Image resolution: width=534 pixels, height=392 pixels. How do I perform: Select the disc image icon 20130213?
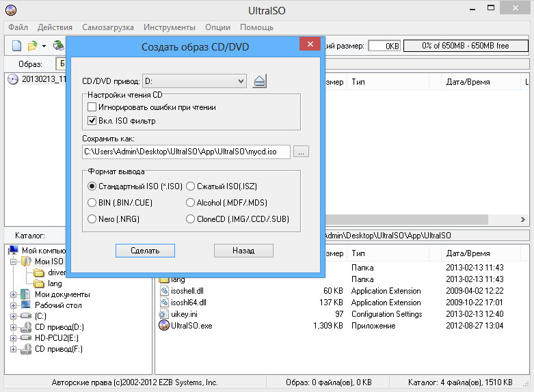click(x=13, y=79)
